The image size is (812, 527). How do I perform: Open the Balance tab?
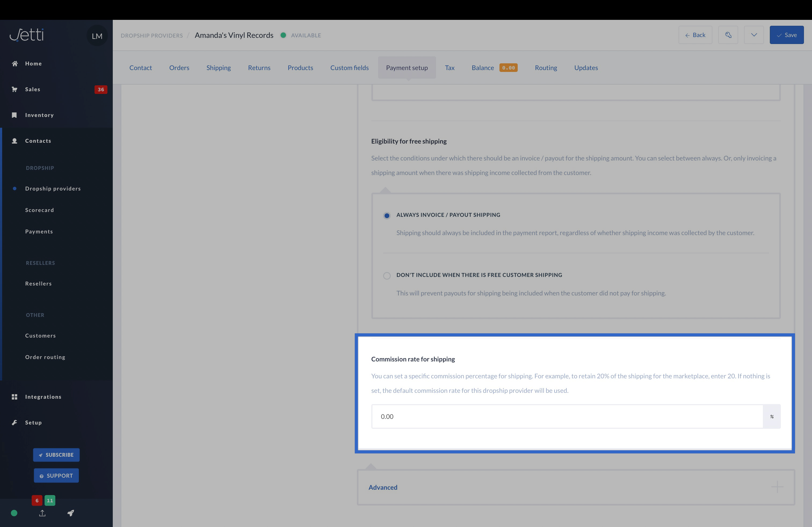[x=483, y=68]
